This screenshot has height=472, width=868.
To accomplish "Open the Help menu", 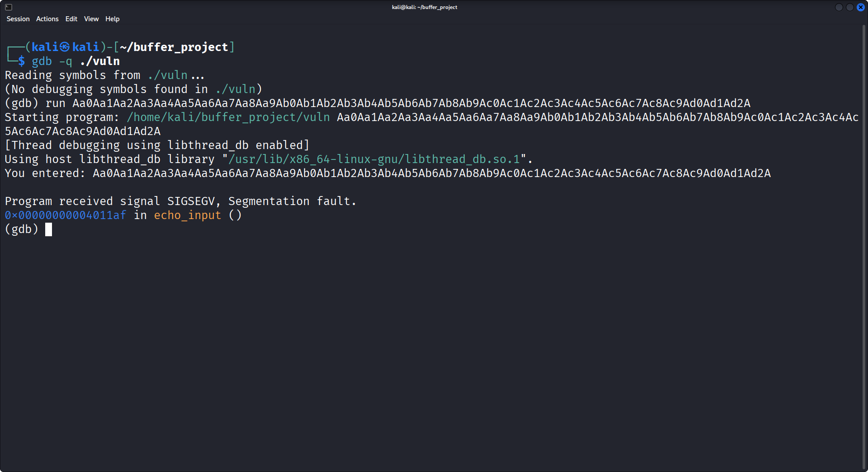I will point(112,19).
